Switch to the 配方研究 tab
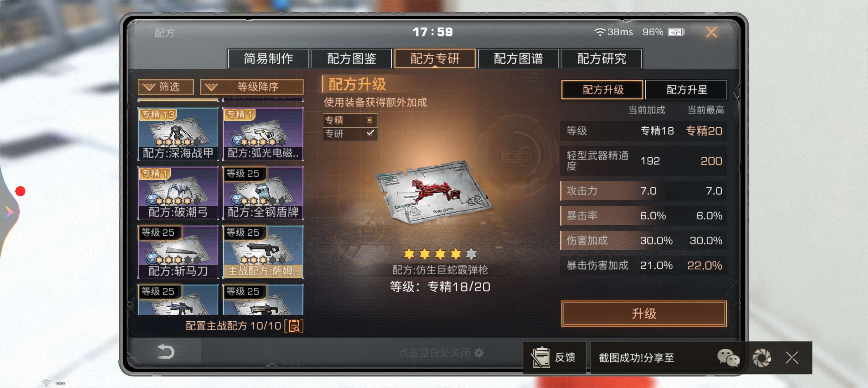Screen dimensions: 868x388 click(602, 59)
